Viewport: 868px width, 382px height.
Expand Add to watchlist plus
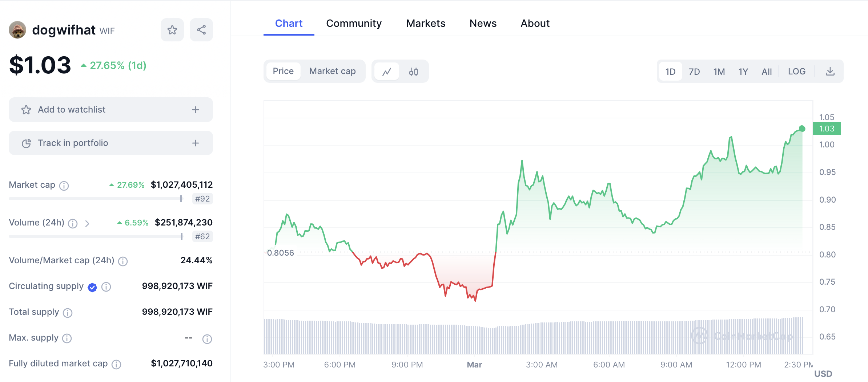(196, 110)
